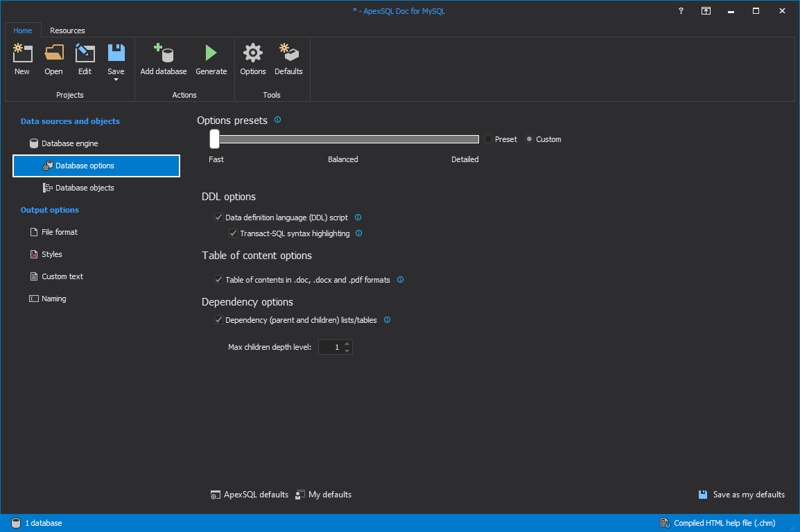Image resolution: width=800 pixels, height=532 pixels.
Task: Start documentation with the Generate icon
Action: point(211,53)
